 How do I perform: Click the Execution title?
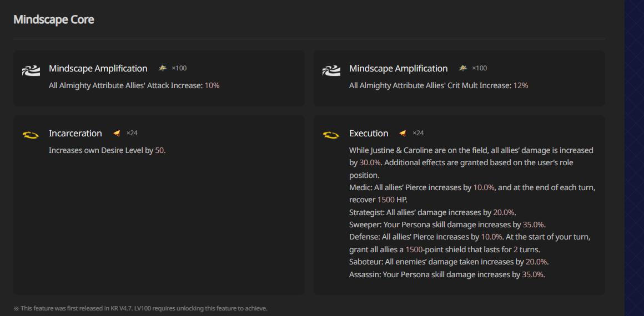pos(369,134)
